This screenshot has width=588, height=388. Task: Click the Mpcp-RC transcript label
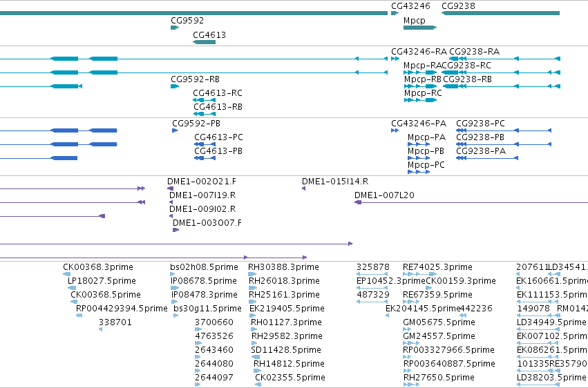click(x=423, y=93)
